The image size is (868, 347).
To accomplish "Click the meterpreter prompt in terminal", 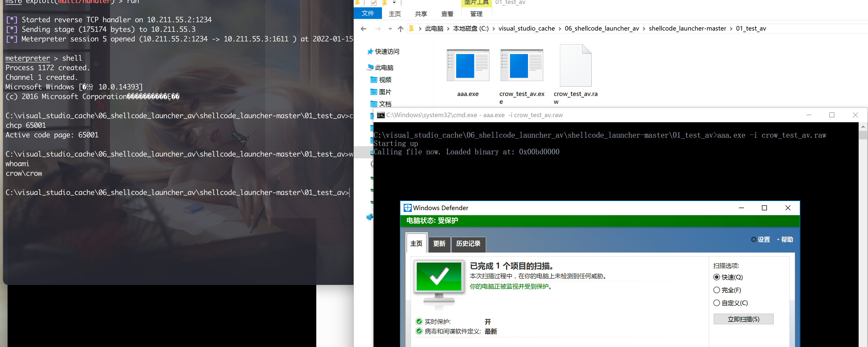I will click(28, 58).
